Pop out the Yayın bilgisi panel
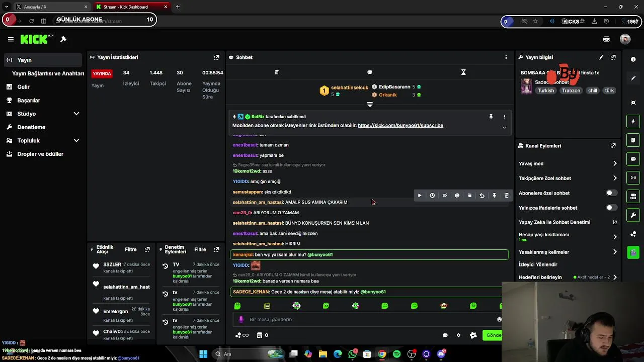This screenshot has width=644, height=362. (x=613, y=57)
